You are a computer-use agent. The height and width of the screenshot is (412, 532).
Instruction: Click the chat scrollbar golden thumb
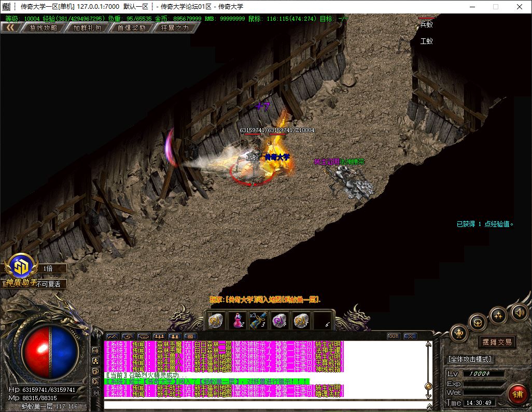[x=428, y=386]
